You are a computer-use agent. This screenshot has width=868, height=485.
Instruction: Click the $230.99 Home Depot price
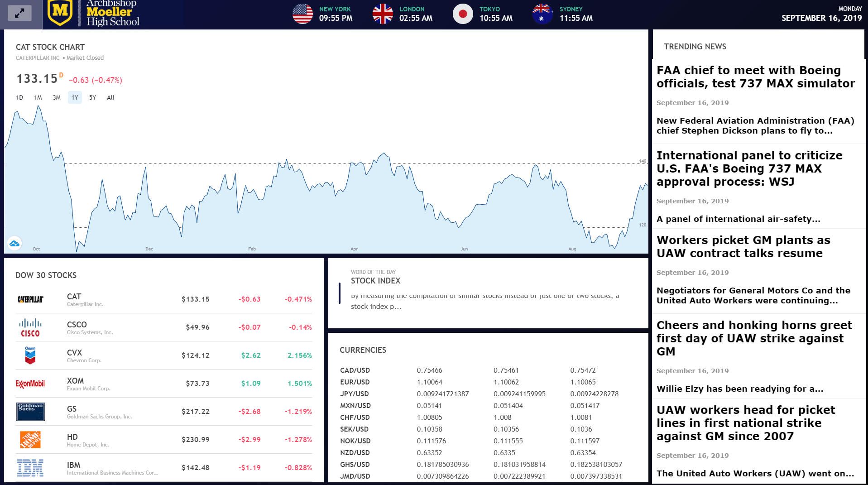(196, 440)
